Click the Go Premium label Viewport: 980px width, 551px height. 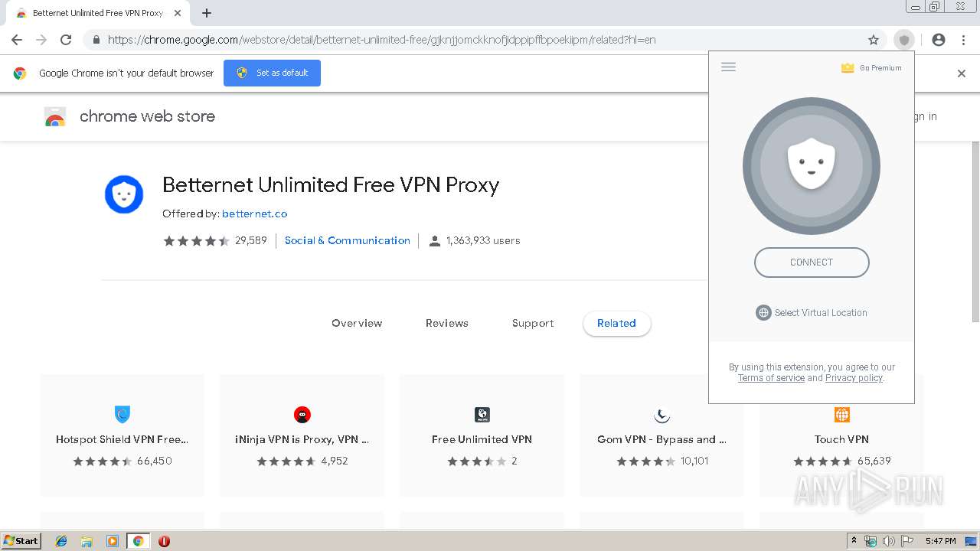tap(880, 68)
